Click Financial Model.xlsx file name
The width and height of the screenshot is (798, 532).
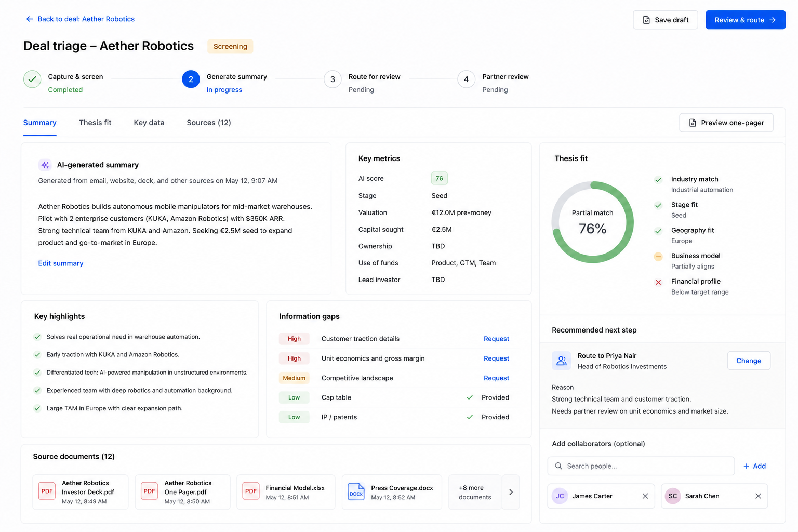295,488
